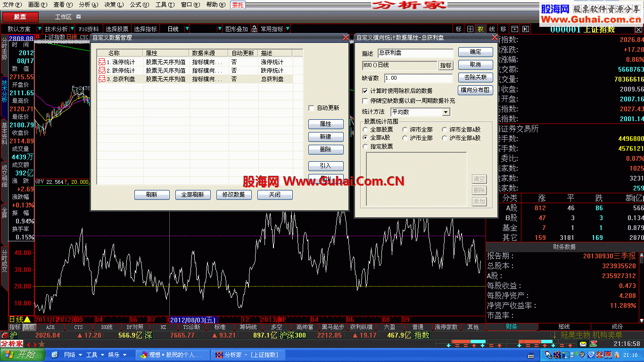Screen dimensions: 644x362
Task: Click the 分析家 logo in status bar
Action: [12, 344]
